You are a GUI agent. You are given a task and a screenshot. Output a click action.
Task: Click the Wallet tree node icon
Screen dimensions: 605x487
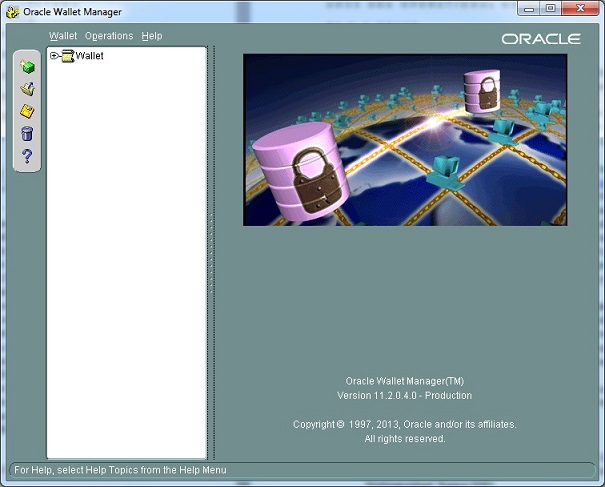click(x=68, y=56)
